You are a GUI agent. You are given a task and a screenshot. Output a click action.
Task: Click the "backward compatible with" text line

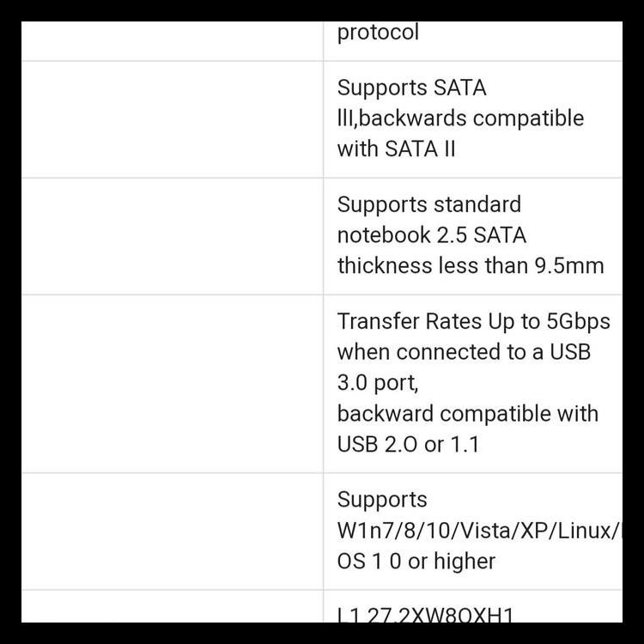coord(467,413)
